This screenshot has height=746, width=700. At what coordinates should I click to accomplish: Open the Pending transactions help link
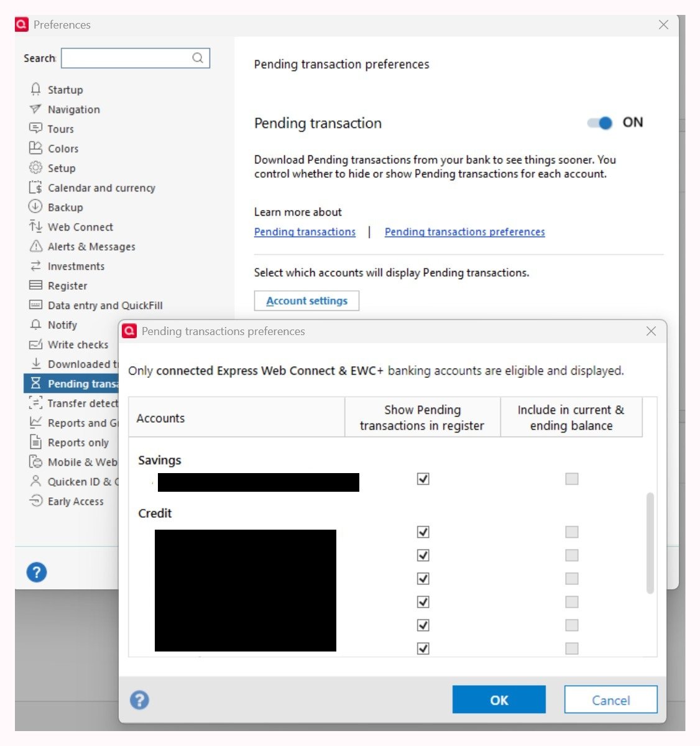tap(305, 232)
